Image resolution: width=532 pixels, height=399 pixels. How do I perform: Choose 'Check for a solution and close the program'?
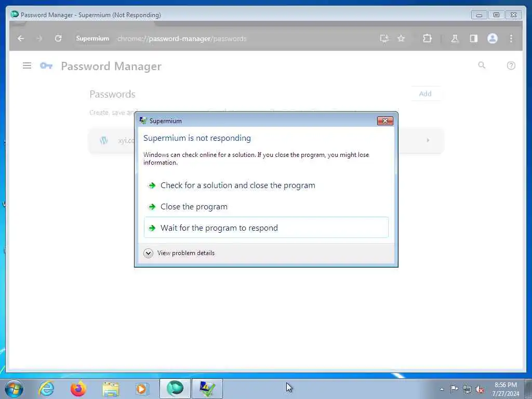click(266, 185)
